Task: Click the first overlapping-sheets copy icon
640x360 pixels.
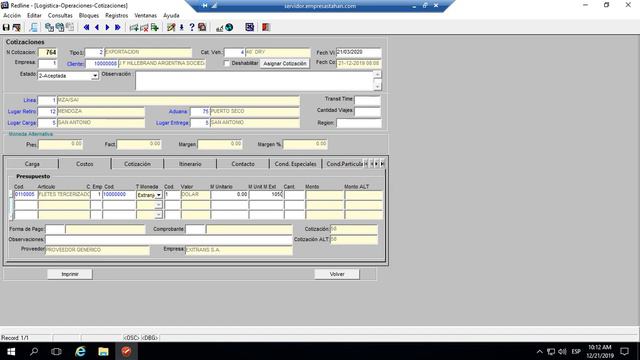Action: pos(49,27)
